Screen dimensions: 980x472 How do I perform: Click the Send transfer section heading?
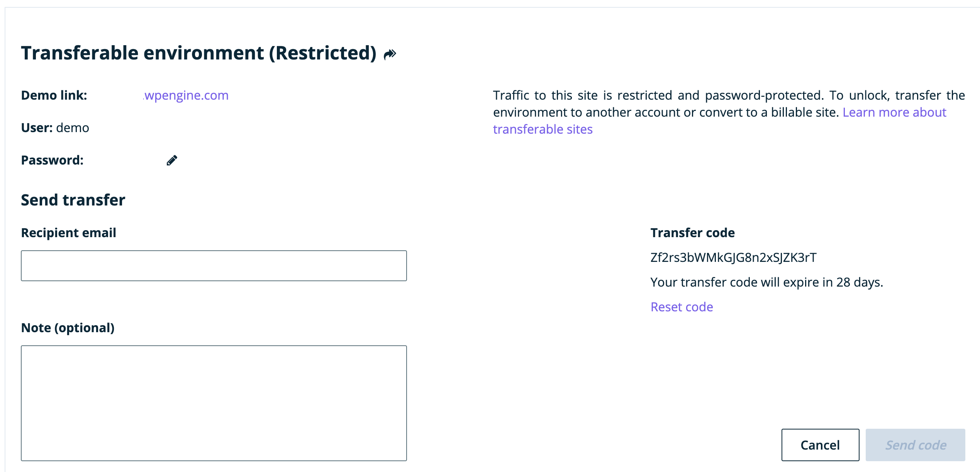coord(73,200)
